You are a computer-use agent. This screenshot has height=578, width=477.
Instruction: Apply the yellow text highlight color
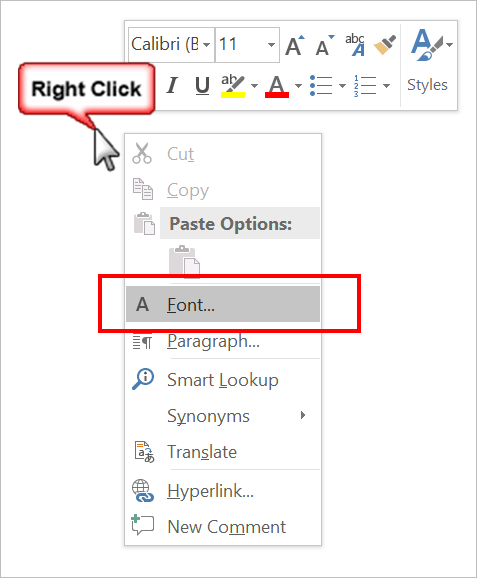(233, 86)
